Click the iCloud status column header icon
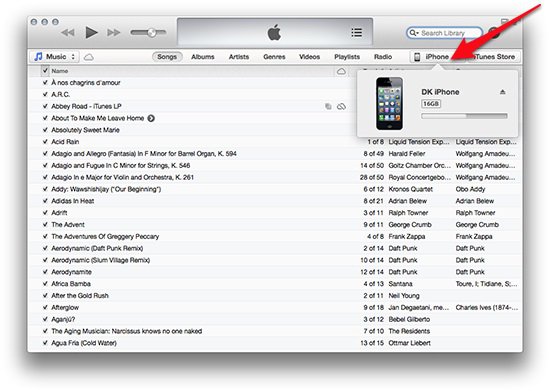The width and height of the screenshot is (550, 391). pos(341,72)
